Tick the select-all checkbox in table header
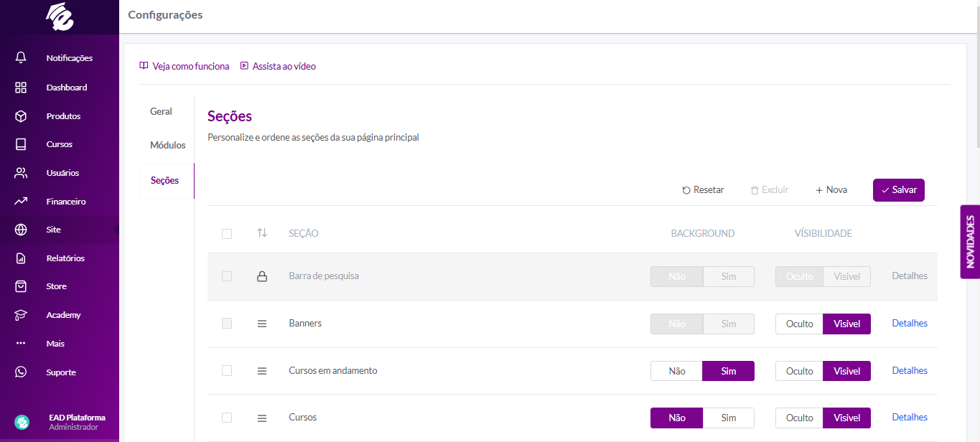 (227, 233)
